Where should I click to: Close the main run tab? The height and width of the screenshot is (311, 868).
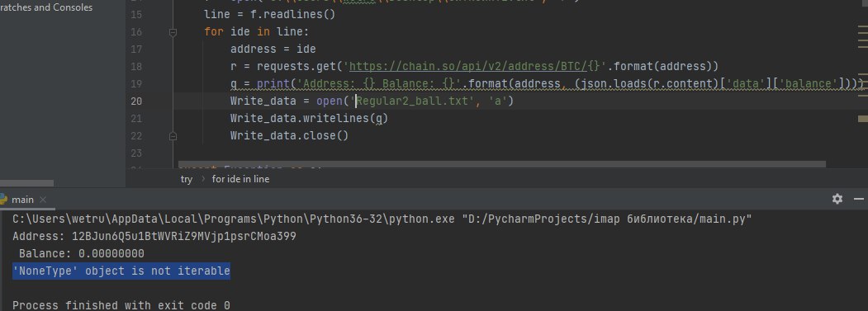click(44, 200)
